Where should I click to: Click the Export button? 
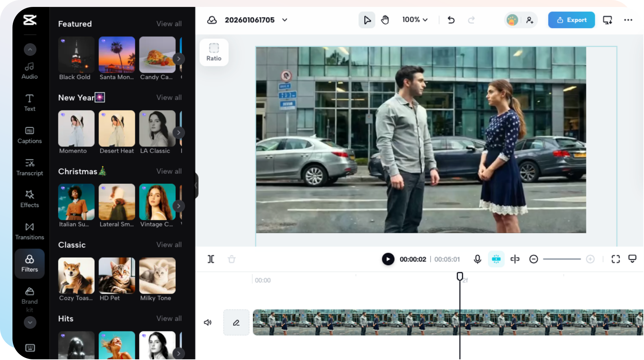(571, 20)
